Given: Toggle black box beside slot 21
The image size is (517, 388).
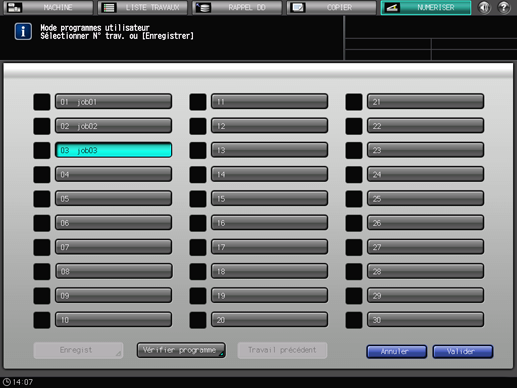Looking at the screenshot, I should [x=354, y=102].
